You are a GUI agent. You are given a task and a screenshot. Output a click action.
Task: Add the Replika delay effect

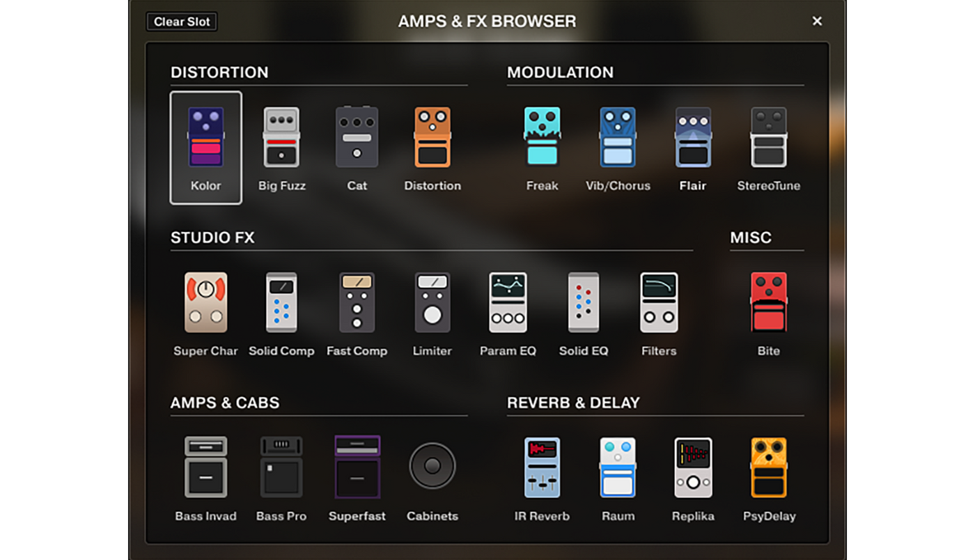(693, 479)
